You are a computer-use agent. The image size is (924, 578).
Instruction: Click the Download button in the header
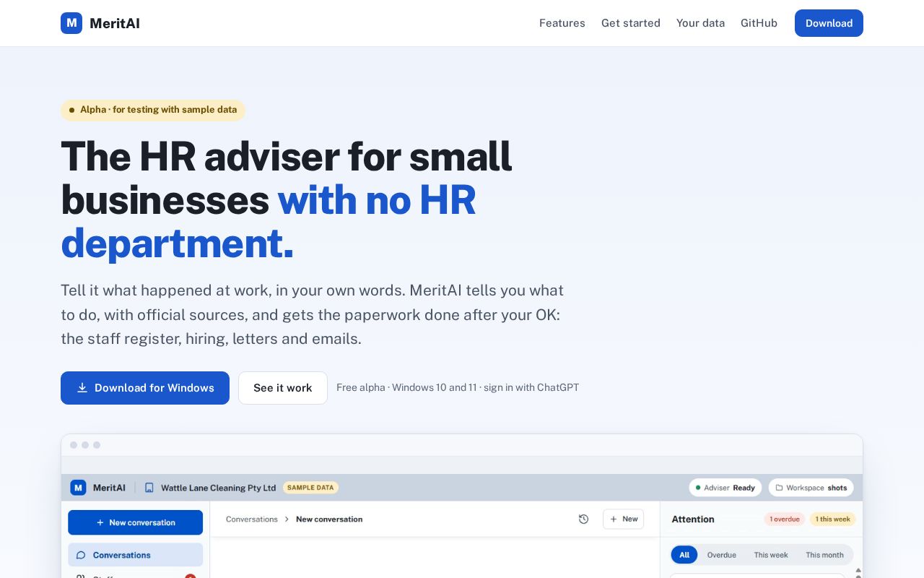point(829,23)
